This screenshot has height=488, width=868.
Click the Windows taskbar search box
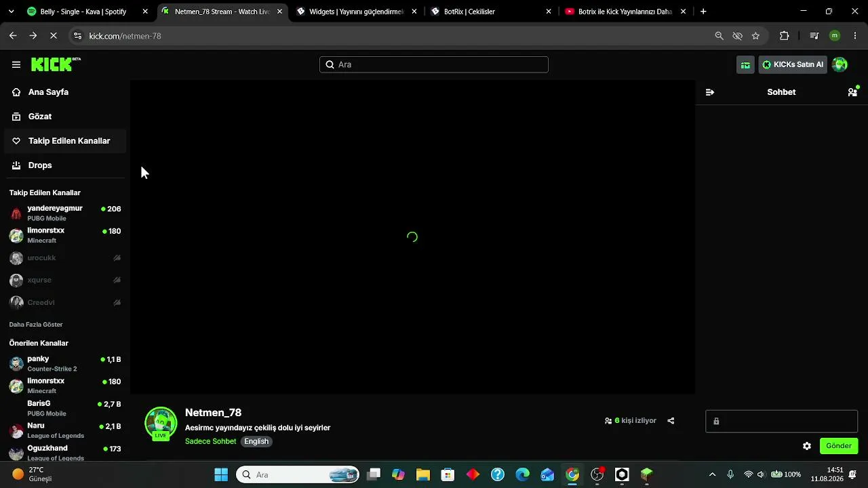[x=298, y=474]
